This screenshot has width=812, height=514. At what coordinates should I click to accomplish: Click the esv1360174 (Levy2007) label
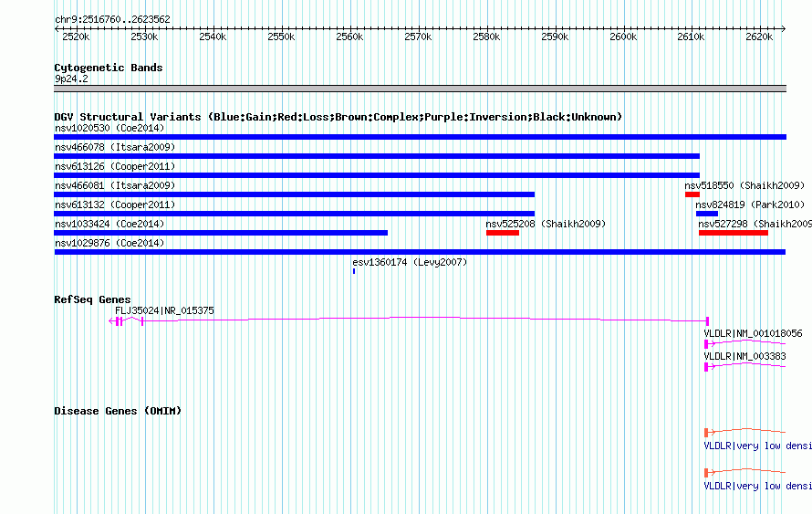410,262
